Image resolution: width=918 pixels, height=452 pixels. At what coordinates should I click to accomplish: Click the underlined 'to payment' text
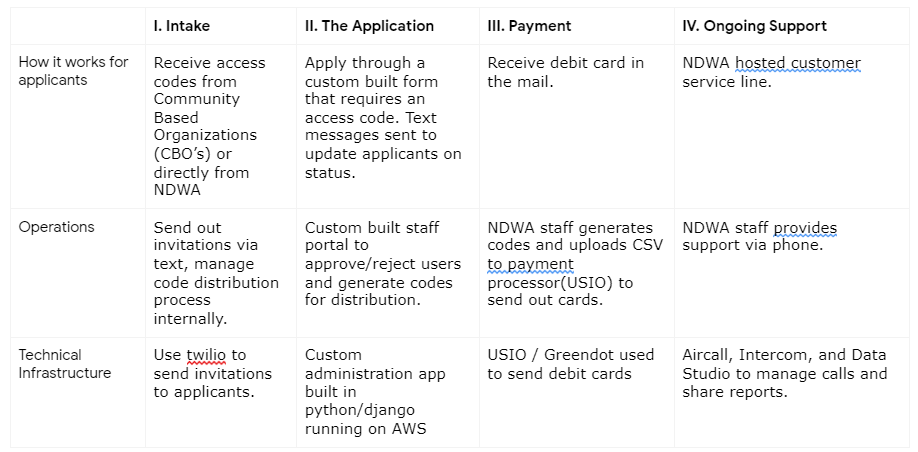(x=530, y=265)
